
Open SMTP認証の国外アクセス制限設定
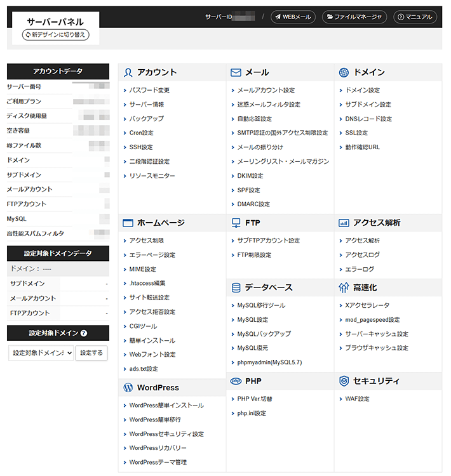coord(283,133)
